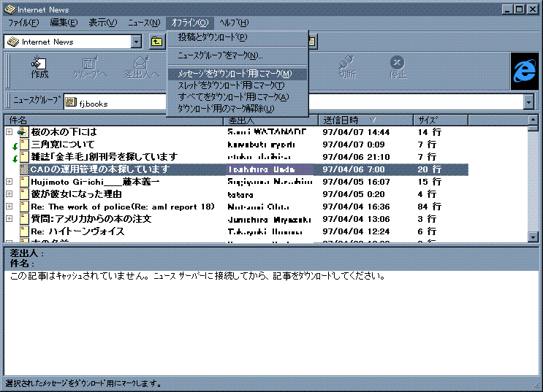
Task: Sort by 件名 column header
Action: point(113,120)
